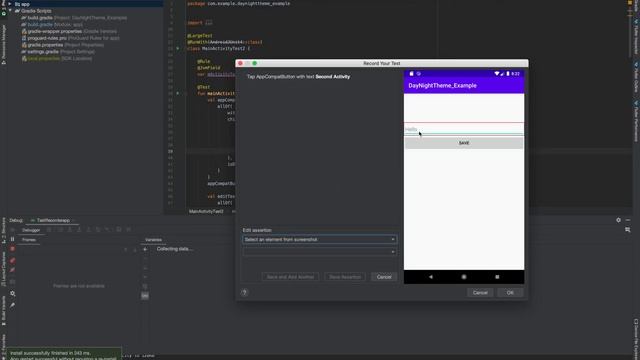Image resolution: width=640 pixels, height=360 pixels.
Task: Stop the debug session with the red stop icon
Action: point(12,249)
